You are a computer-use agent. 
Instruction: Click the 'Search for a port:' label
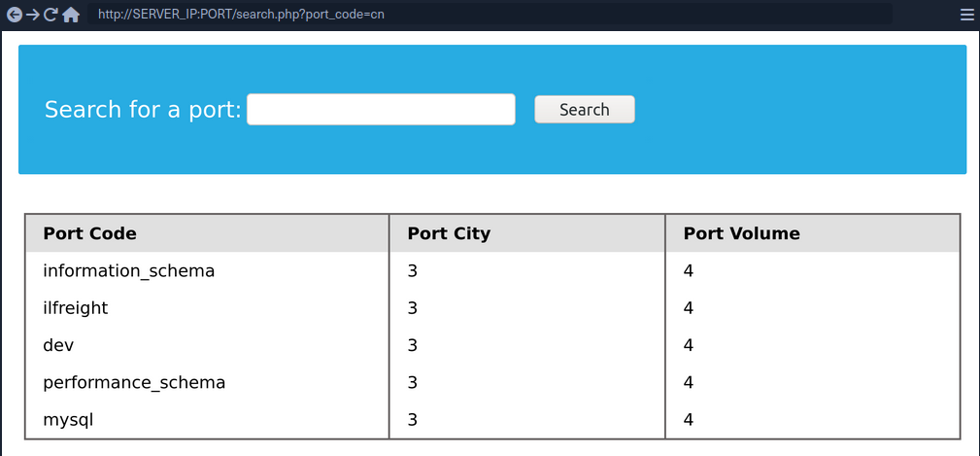pyautogui.click(x=143, y=110)
